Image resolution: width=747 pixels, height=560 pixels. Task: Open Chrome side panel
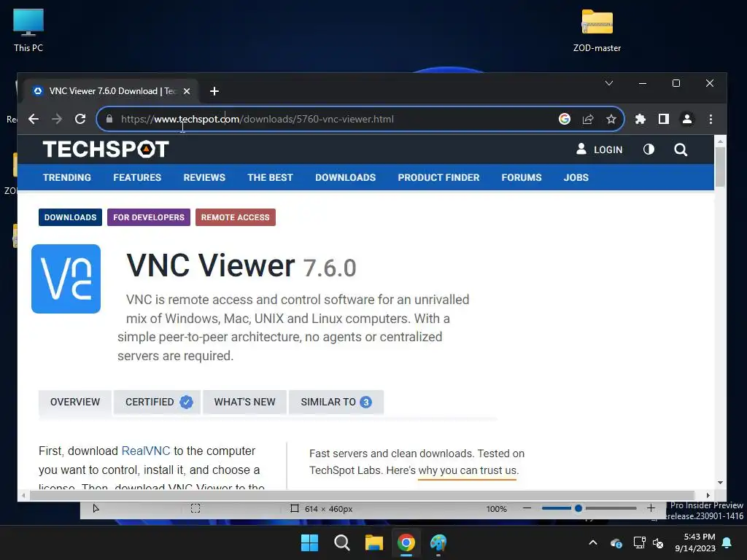point(664,119)
